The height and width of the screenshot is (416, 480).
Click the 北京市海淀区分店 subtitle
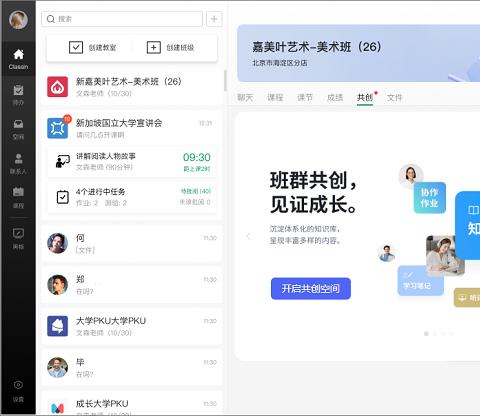pyautogui.click(x=280, y=63)
